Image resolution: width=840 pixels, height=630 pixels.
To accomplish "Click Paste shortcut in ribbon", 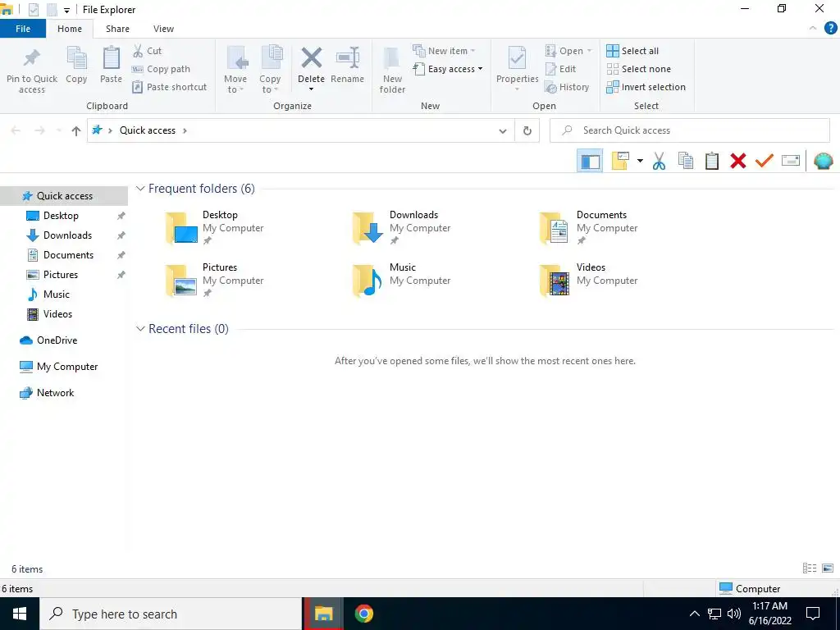I will pyautogui.click(x=169, y=87).
